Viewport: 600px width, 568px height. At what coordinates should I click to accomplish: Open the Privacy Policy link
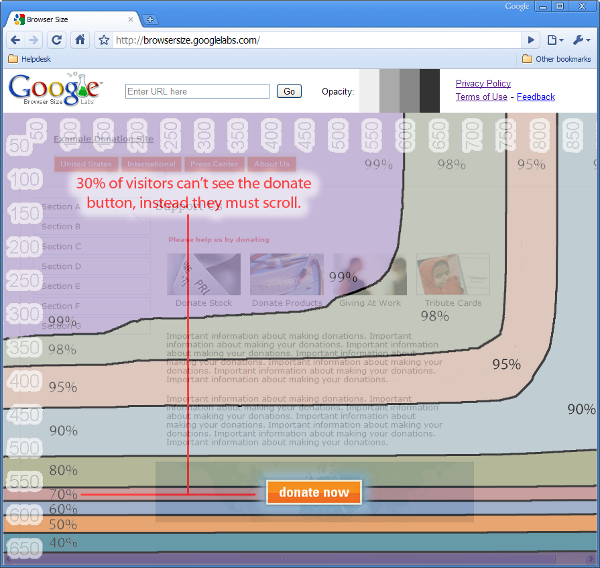tap(483, 84)
